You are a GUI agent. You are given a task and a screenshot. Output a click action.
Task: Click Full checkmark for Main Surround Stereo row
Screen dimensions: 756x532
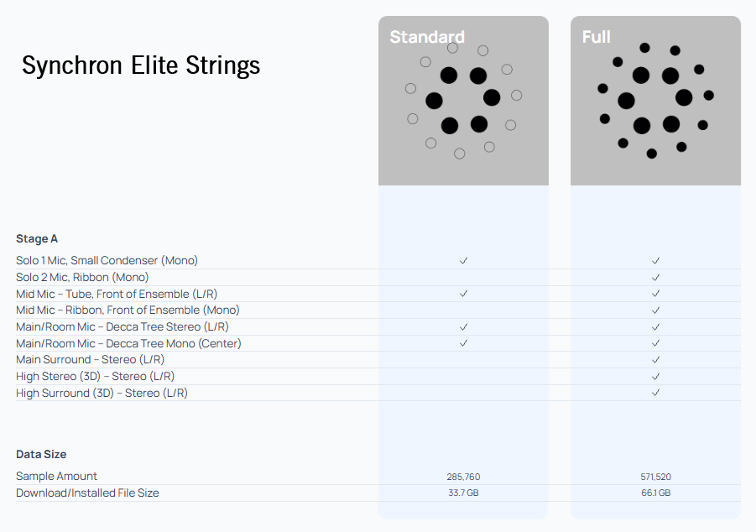pyautogui.click(x=655, y=360)
